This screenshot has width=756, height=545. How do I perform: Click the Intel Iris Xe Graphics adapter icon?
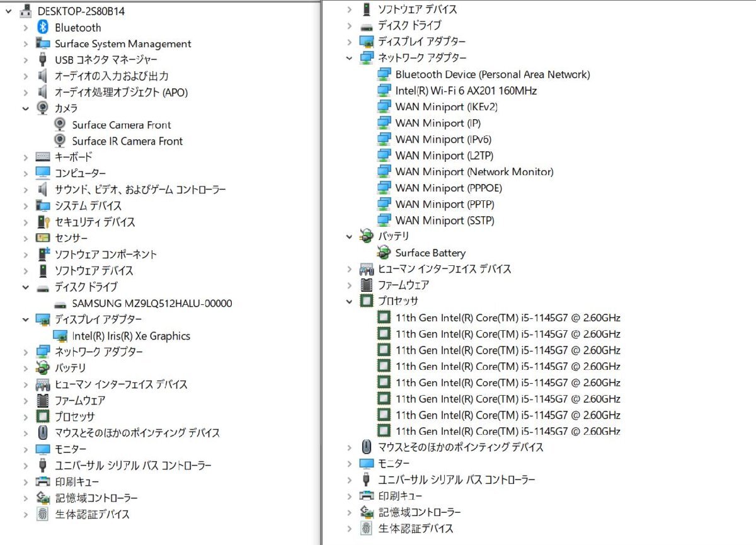tap(60, 336)
